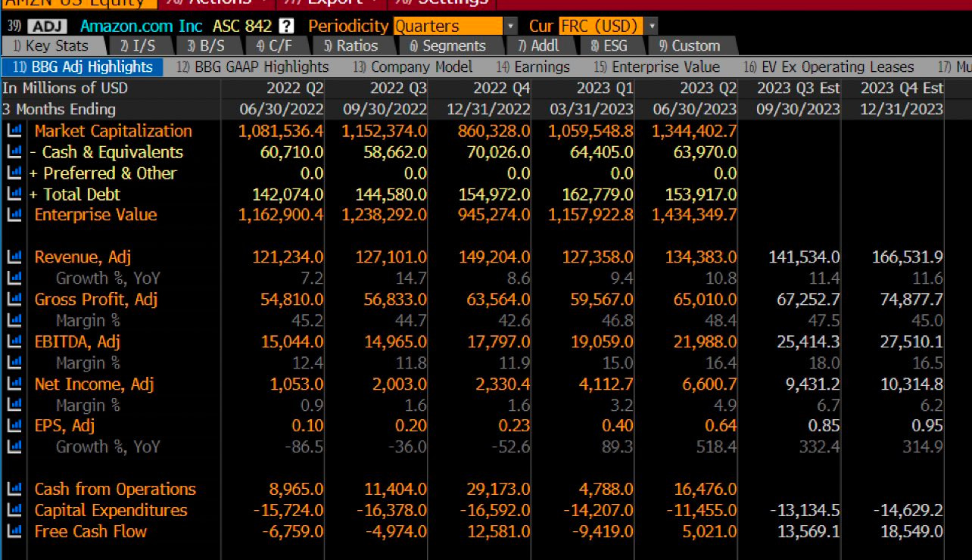972x560 pixels.
Task: Click the Free Cash Flow row label
Action: tap(91, 532)
